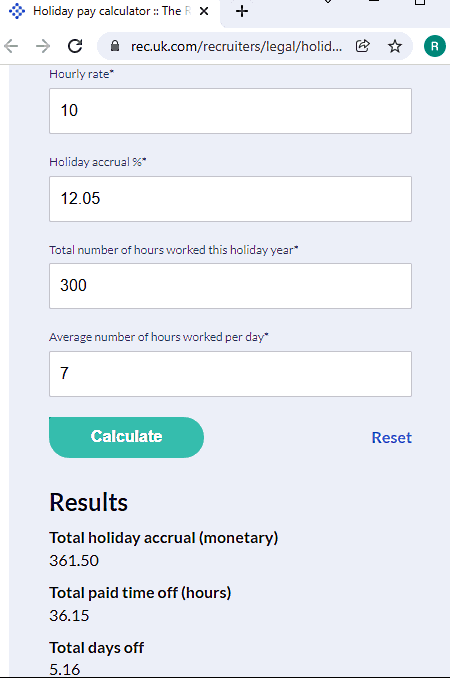Focus the Hourly rate field
The image size is (450, 678).
tap(230, 111)
